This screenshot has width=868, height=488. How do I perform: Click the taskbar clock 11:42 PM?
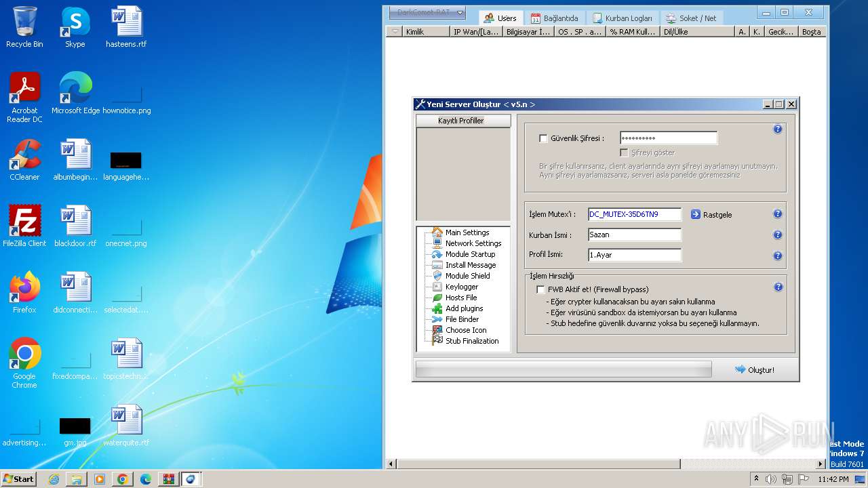[x=833, y=479]
